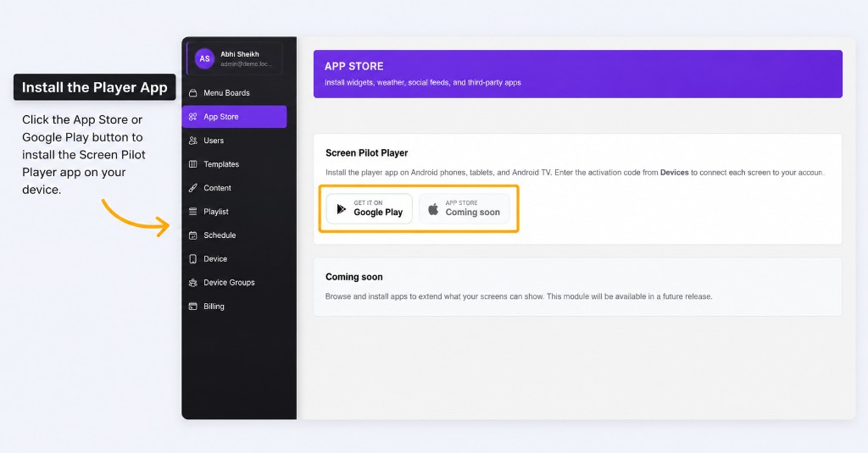The image size is (868, 453).
Task: Click the AS user avatar
Action: [x=204, y=58]
